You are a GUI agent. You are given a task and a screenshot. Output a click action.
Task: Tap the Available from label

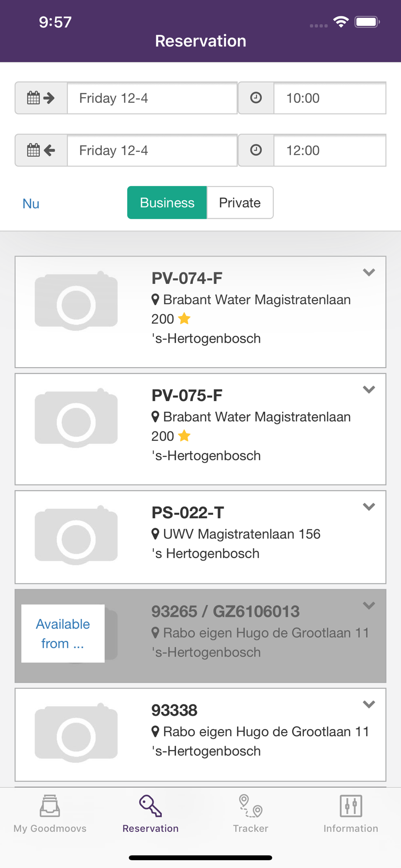[63, 634]
